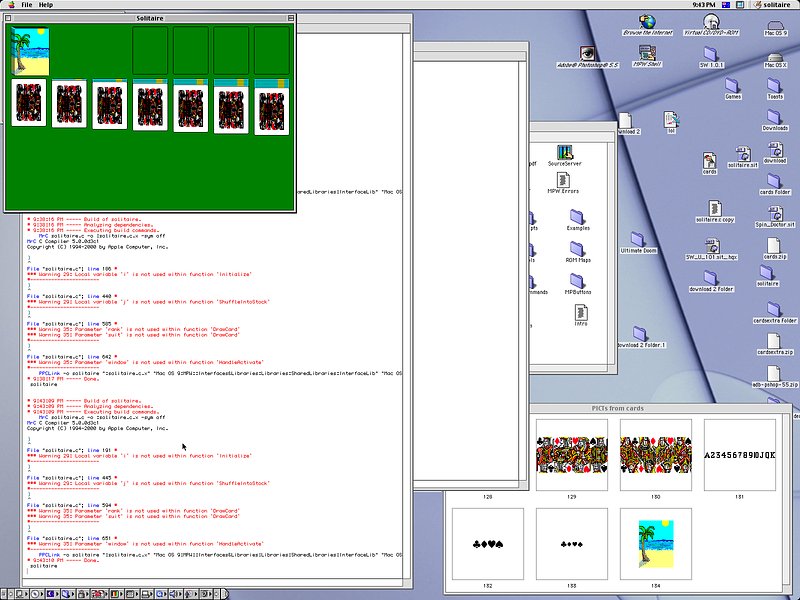Open the Help menu
Viewport: 800px width, 600px height.
pos(46,5)
